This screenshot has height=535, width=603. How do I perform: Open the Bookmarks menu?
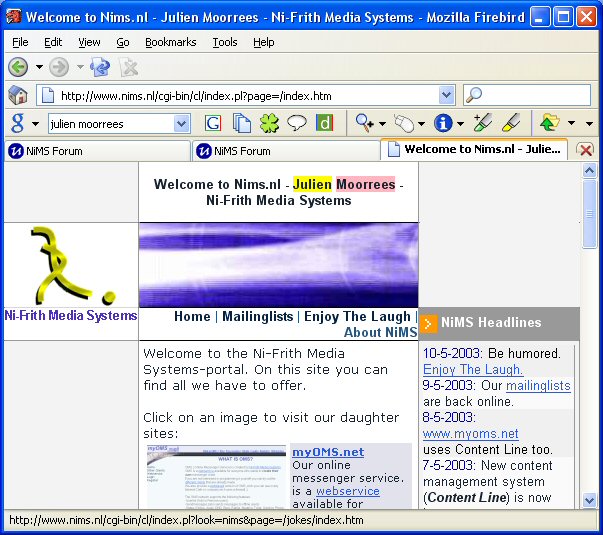click(x=170, y=42)
